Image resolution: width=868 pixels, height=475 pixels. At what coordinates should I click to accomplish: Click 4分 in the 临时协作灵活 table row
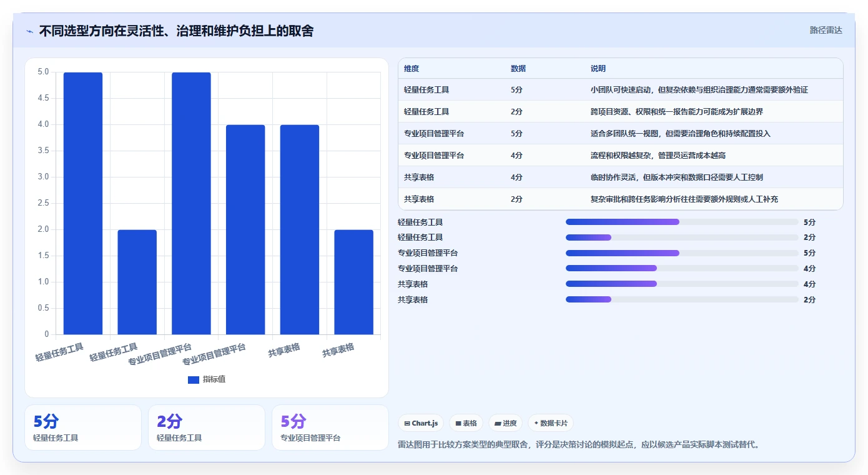click(516, 177)
